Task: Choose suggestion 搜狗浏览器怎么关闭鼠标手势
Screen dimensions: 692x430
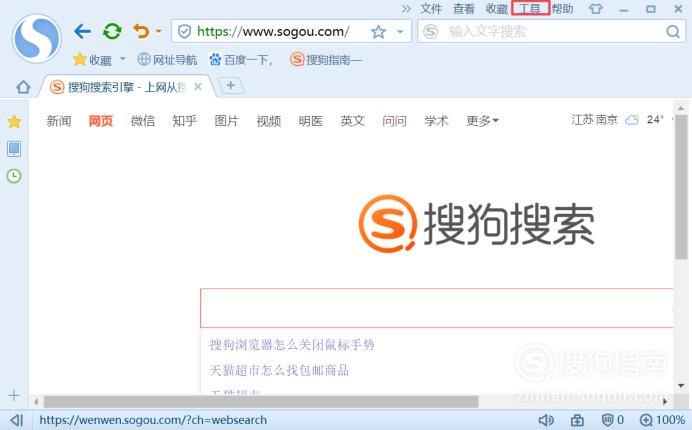Action: coord(292,344)
